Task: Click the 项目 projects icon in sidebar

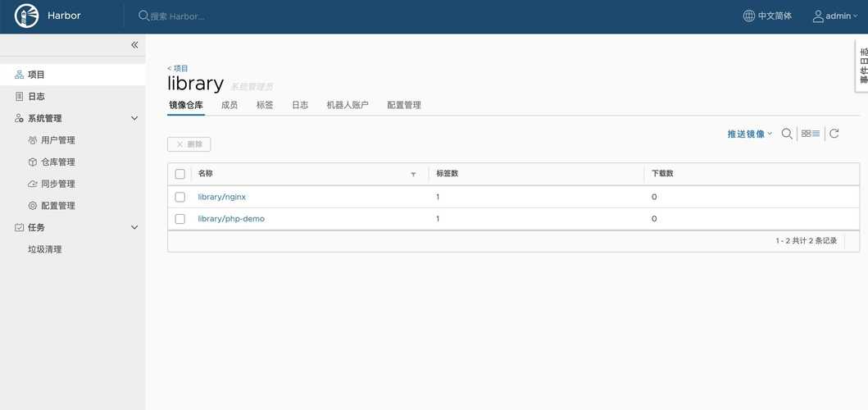Action: (19, 75)
